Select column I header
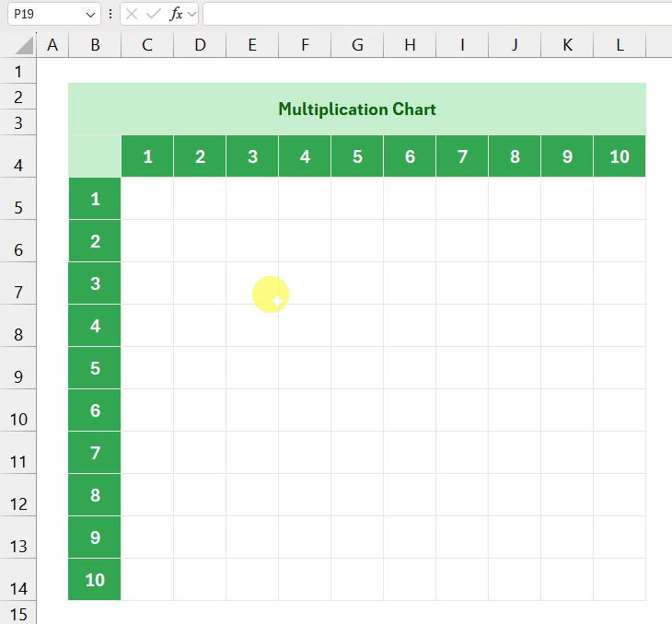The width and height of the screenshot is (672, 624). click(462, 45)
